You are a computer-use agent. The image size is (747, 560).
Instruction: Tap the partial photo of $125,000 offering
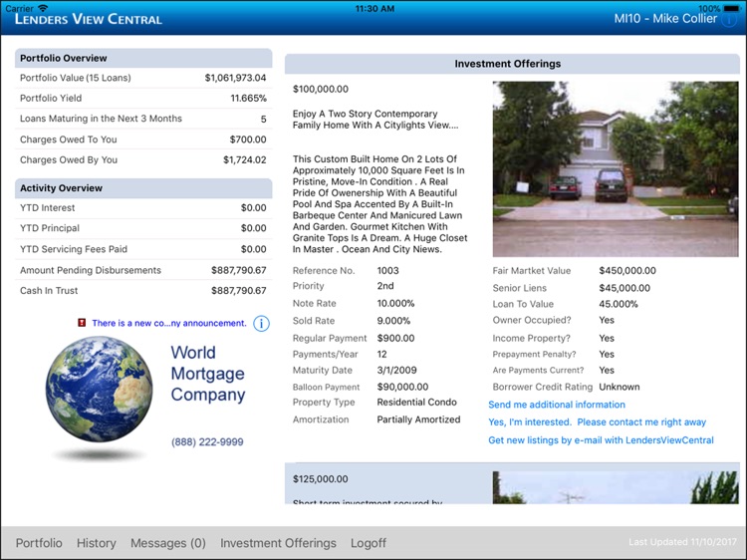(616, 487)
